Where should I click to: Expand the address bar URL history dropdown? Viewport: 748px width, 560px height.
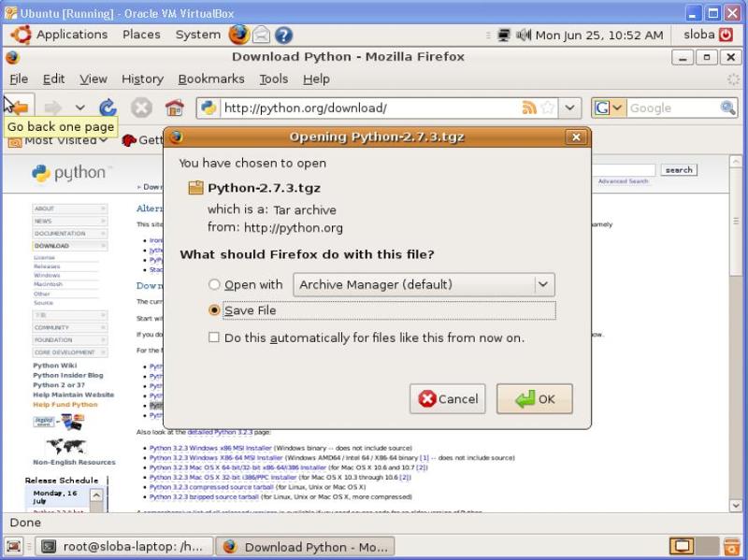point(569,108)
